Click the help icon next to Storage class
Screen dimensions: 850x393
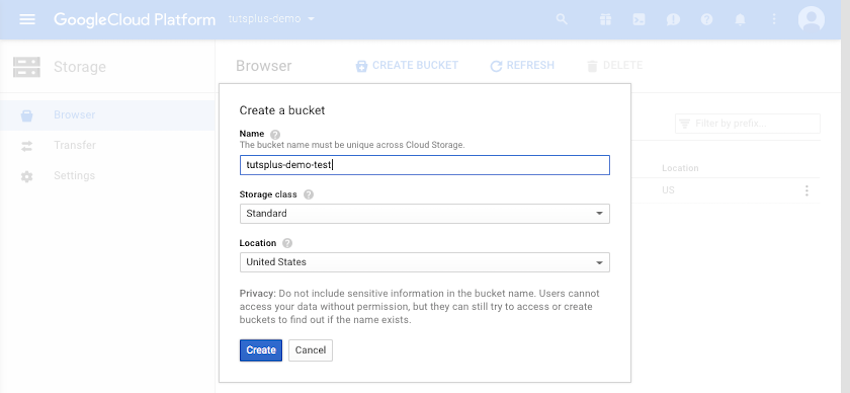coord(308,195)
